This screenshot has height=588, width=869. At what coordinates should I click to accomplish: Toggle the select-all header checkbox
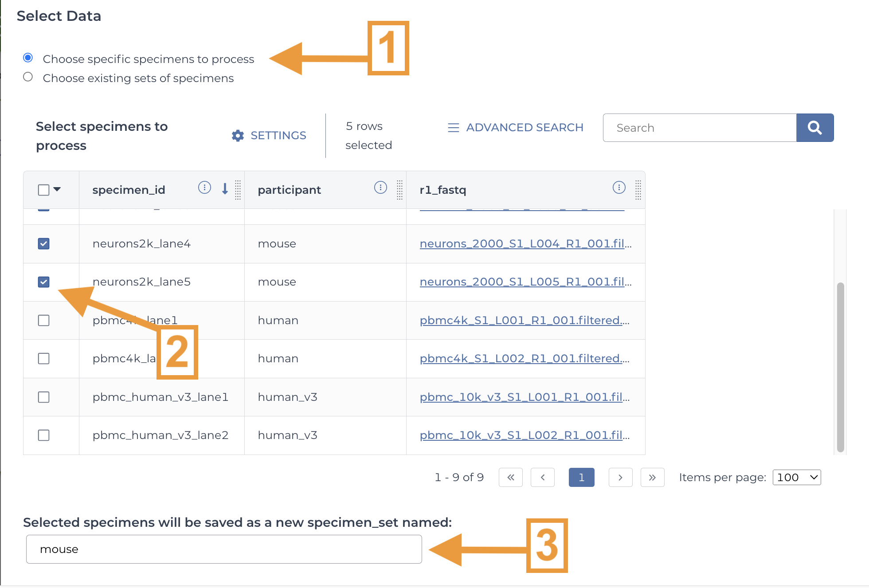pyautogui.click(x=43, y=190)
